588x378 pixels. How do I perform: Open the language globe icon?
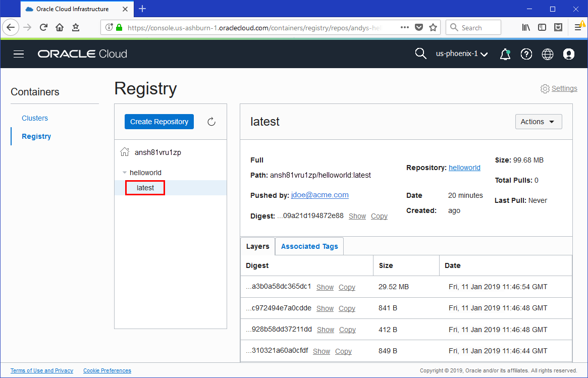tap(548, 55)
